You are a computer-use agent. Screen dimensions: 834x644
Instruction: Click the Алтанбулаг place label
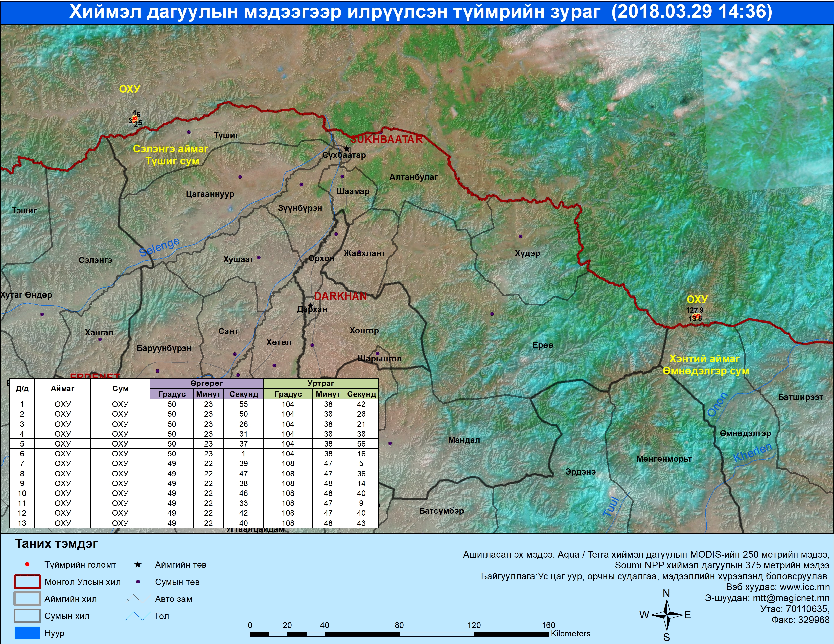[x=413, y=177]
